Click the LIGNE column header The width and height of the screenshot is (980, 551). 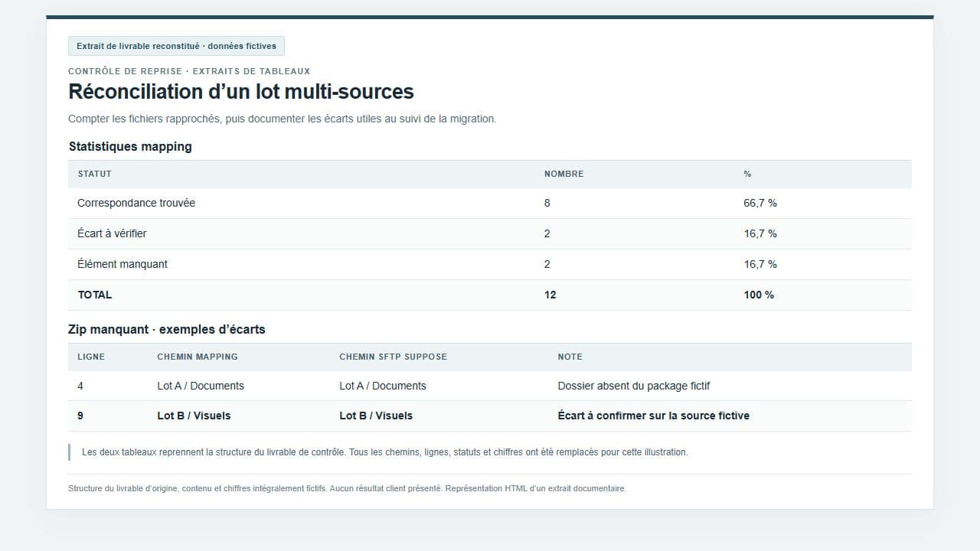coord(91,357)
